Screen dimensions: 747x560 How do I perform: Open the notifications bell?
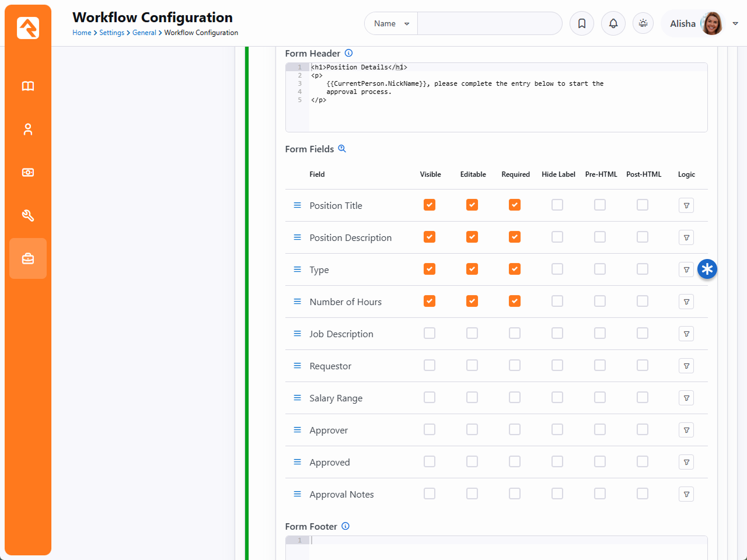pos(613,24)
